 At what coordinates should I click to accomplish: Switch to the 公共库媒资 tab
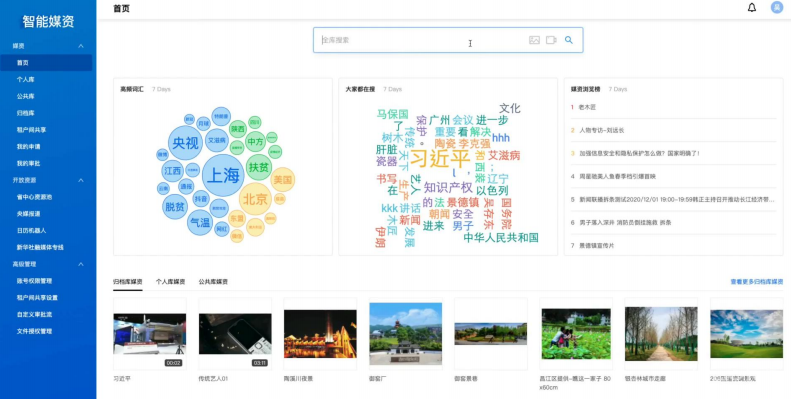(x=213, y=281)
